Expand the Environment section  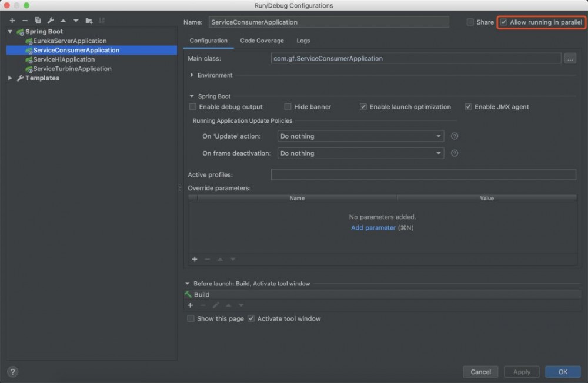[x=192, y=75]
